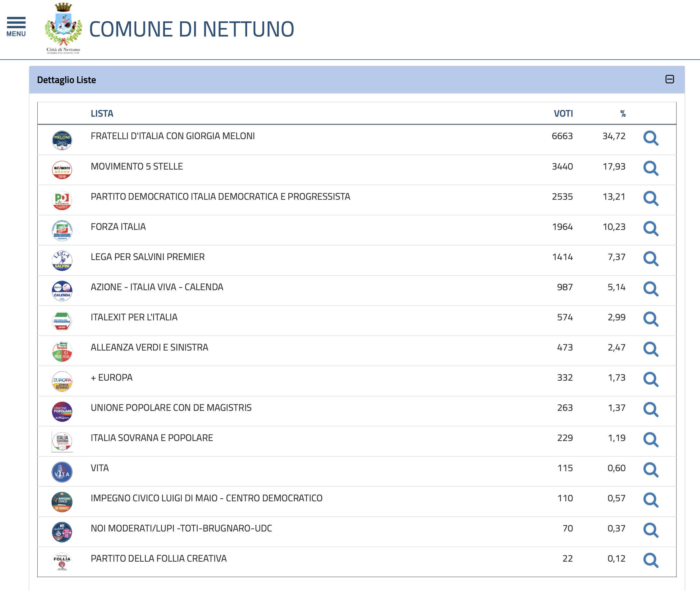700x591 pixels.
Task: Open Italexit per l'Italia detail magnifier
Action: [651, 319]
